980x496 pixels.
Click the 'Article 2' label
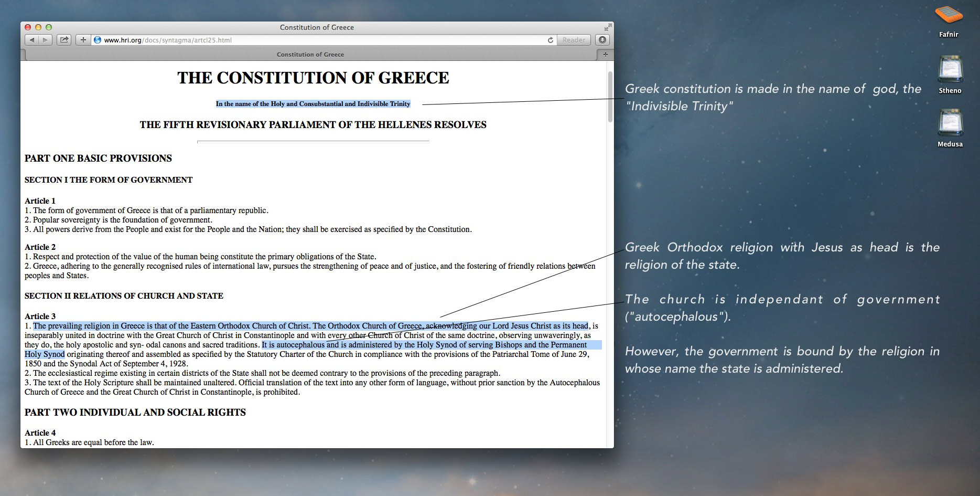coord(40,247)
